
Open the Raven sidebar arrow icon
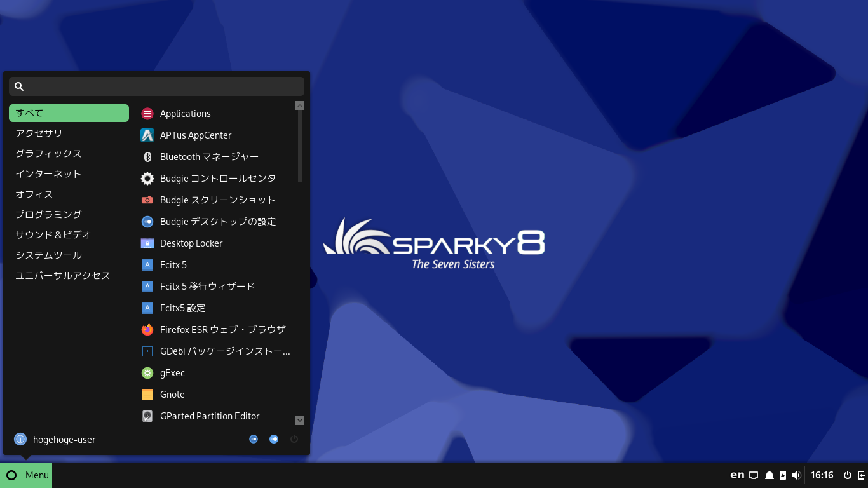862,475
